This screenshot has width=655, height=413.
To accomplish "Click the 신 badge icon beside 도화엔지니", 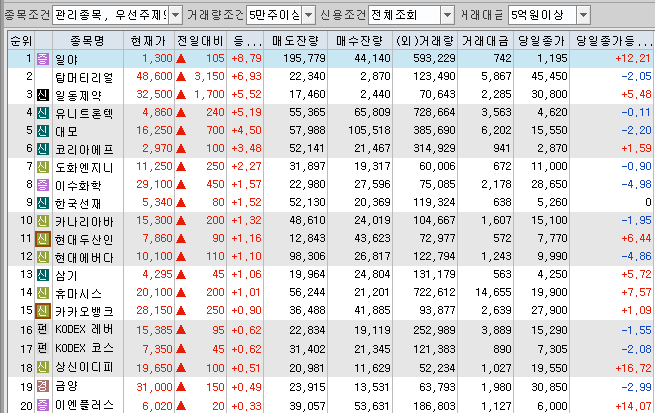I will [x=43, y=167].
